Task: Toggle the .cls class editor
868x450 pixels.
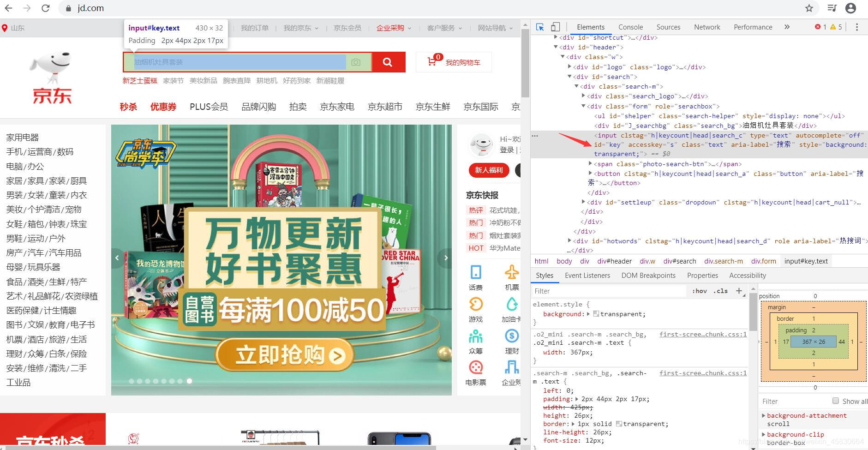Action: coord(720,291)
